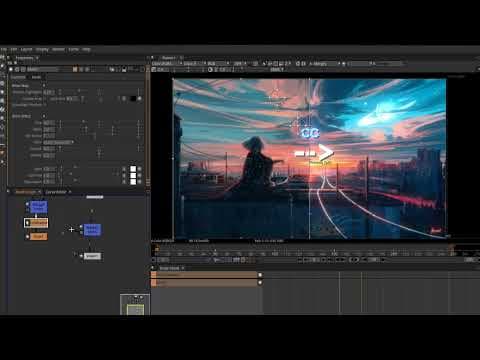Open the RGB display channels dropdown
480x360 pixels.
pos(218,63)
